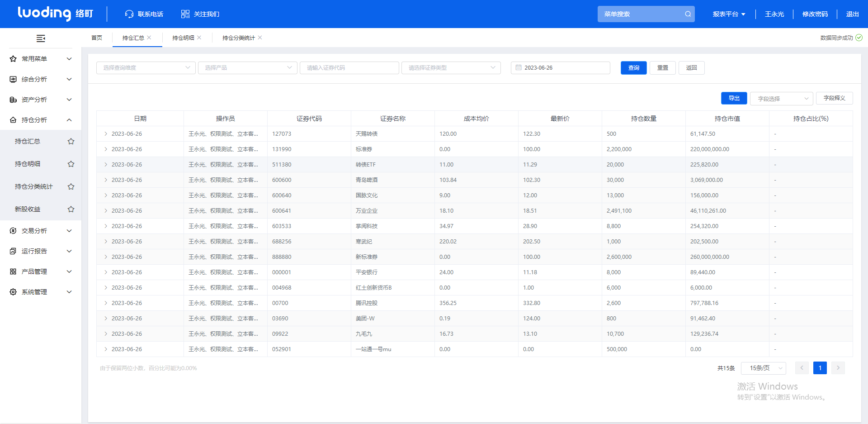Open the 选择查询维度 dropdown
Image resolution: width=868 pixels, height=424 pixels.
[146, 68]
